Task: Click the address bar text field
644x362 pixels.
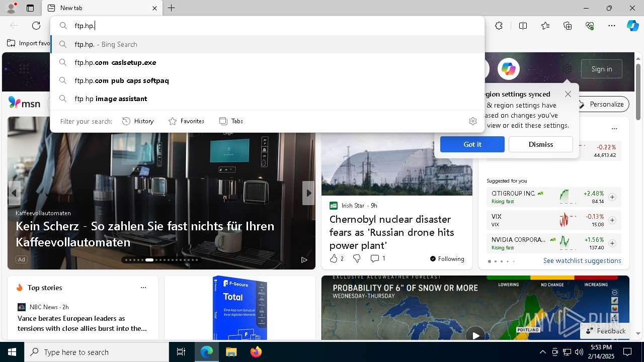Action: point(267,26)
